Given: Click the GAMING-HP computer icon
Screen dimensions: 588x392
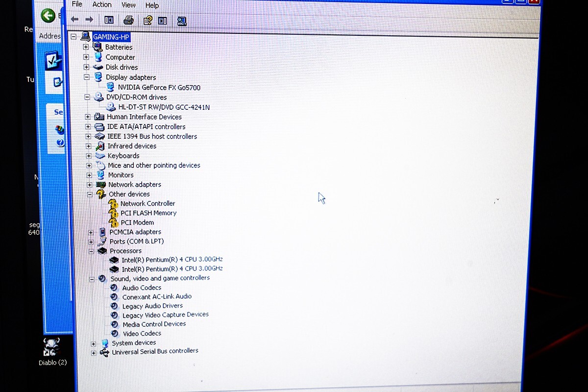Looking at the screenshot, I should (x=86, y=37).
